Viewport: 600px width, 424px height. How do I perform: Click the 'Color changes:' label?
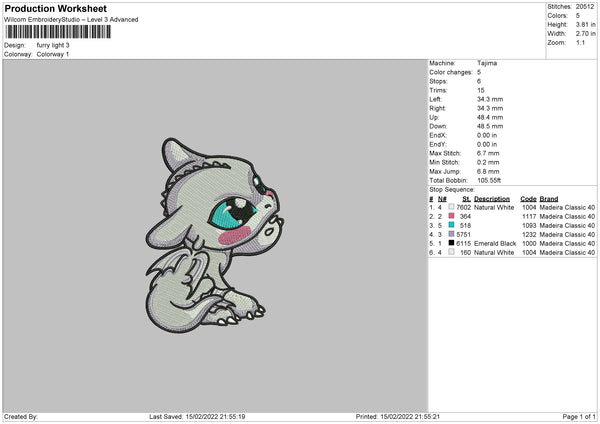click(x=451, y=72)
